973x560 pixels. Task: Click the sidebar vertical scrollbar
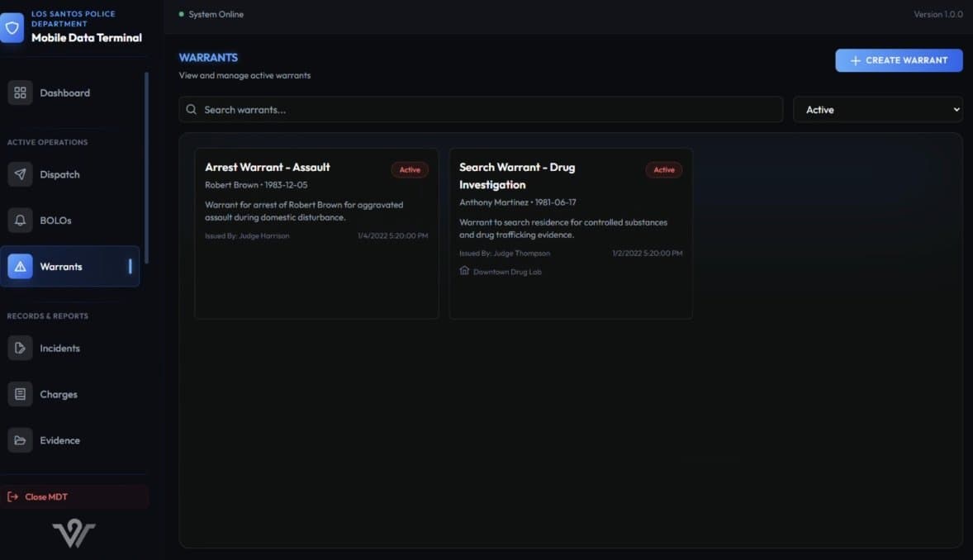click(146, 165)
